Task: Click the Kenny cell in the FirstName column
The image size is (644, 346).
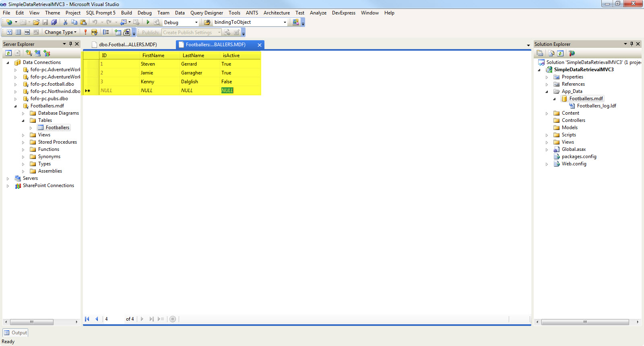Action: tap(159, 82)
